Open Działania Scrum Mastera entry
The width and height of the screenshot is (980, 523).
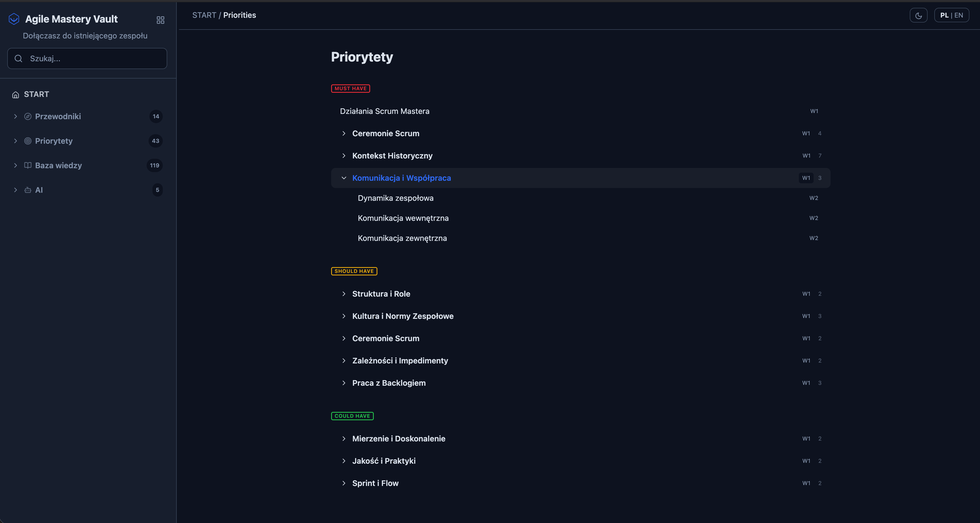pos(384,111)
